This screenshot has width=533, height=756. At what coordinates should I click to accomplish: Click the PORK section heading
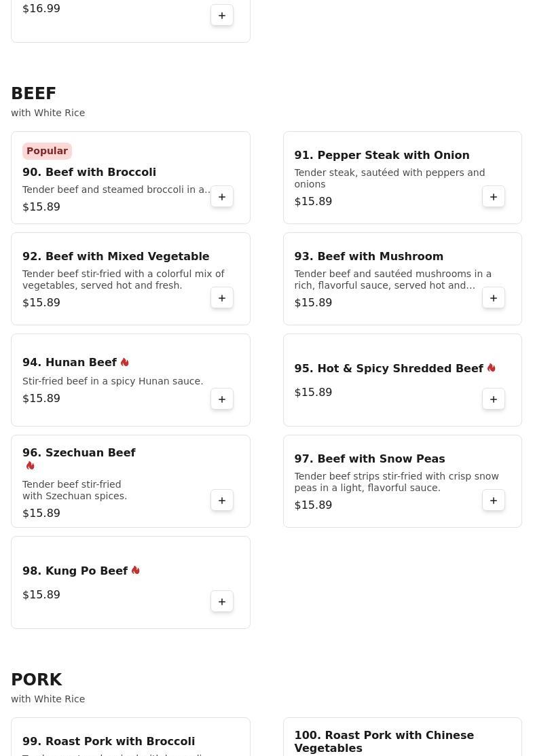(37, 679)
